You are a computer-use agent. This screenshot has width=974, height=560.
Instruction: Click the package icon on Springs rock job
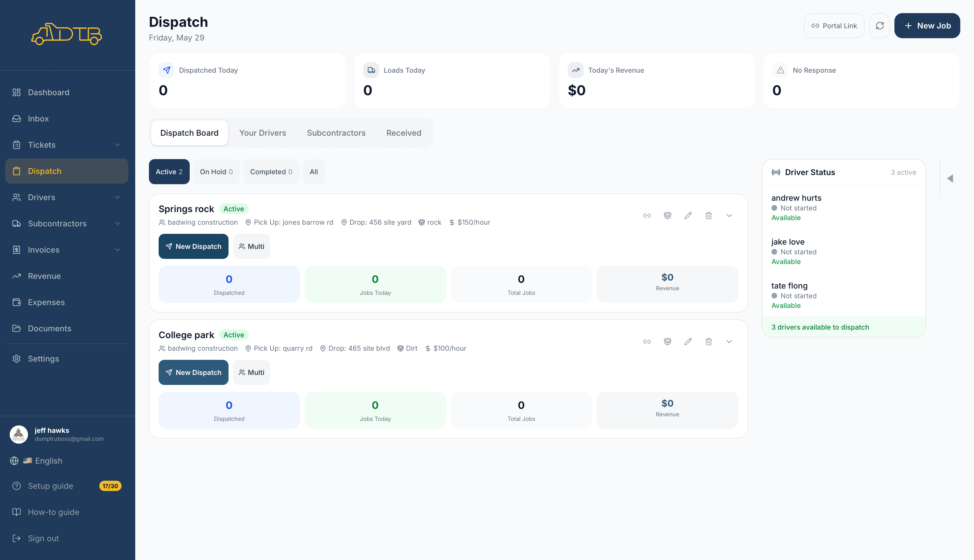pyautogui.click(x=667, y=215)
